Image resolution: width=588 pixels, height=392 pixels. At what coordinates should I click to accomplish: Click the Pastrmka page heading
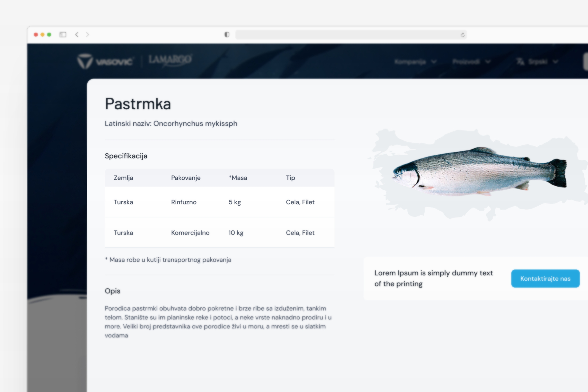click(138, 104)
